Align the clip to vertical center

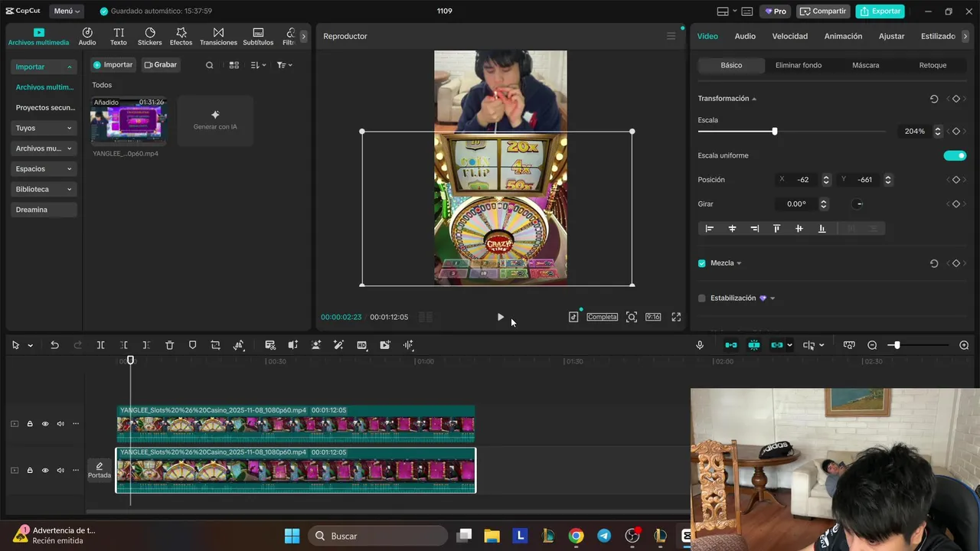pyautogui.click(x=799, y=228)
